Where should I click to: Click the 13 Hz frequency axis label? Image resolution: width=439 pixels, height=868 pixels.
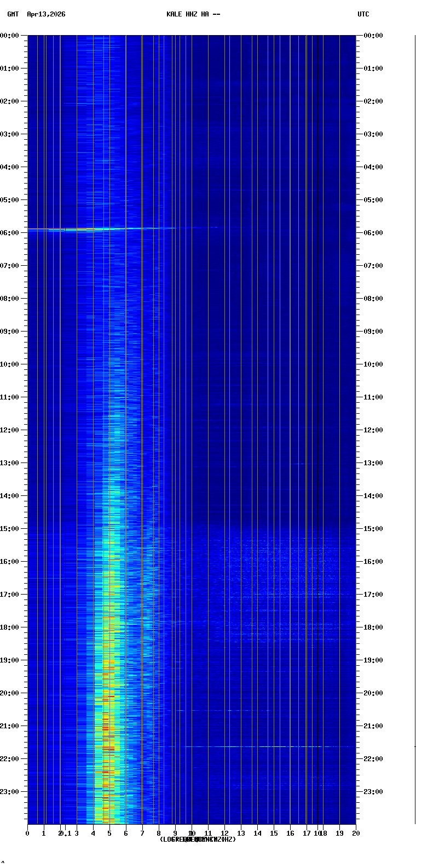point(241,833)
